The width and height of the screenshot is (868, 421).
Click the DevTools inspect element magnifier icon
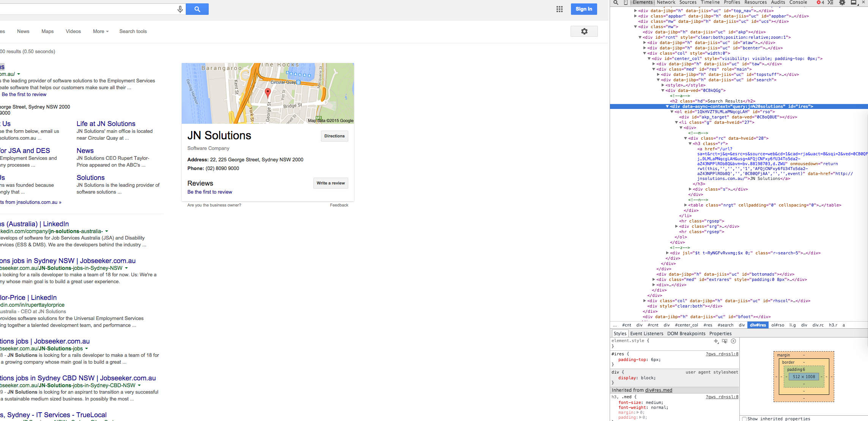[x=616, y=3]
